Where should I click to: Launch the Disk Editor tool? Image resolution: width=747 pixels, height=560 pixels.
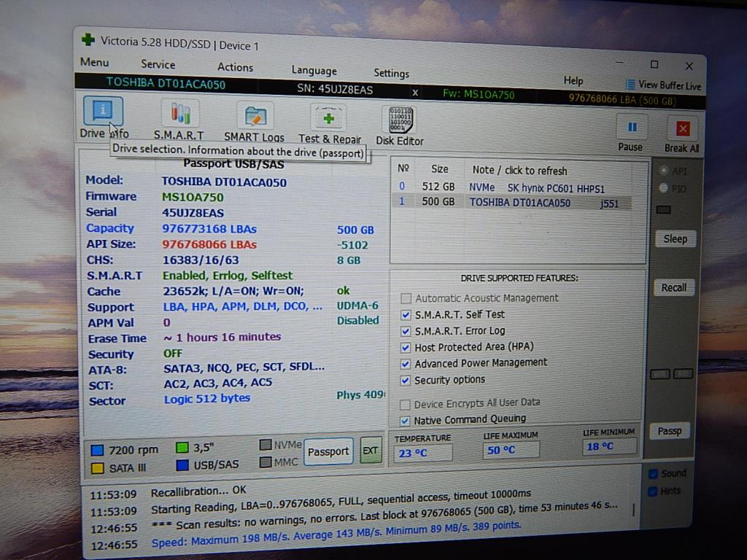[x=400, y=120]
